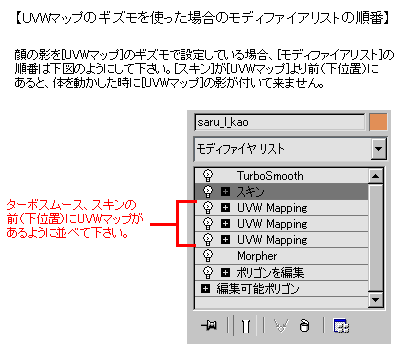The image size is (404, 360).
Task: Click the modifier stack scrollbar thumb
Action: (376, 238)
